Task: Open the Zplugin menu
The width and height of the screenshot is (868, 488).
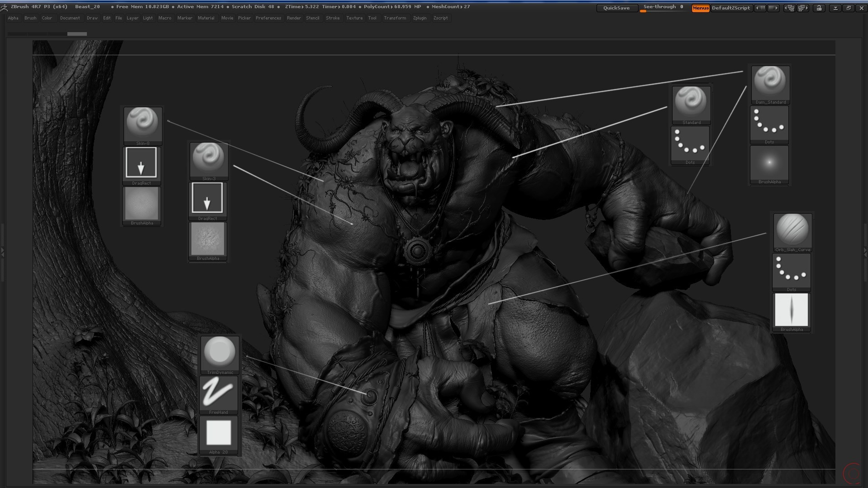Action: coord(420,18)
